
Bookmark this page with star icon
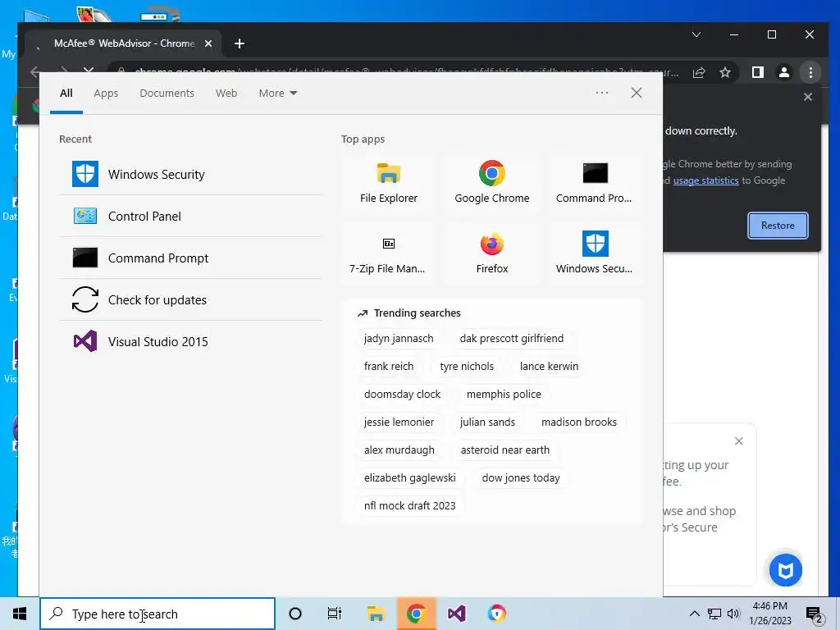point(725,72)
